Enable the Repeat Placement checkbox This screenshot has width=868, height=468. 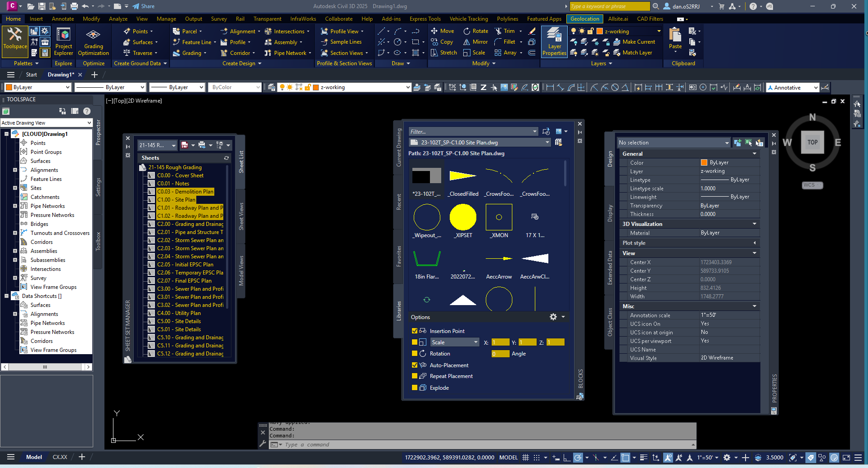click(x=415, y=376)
